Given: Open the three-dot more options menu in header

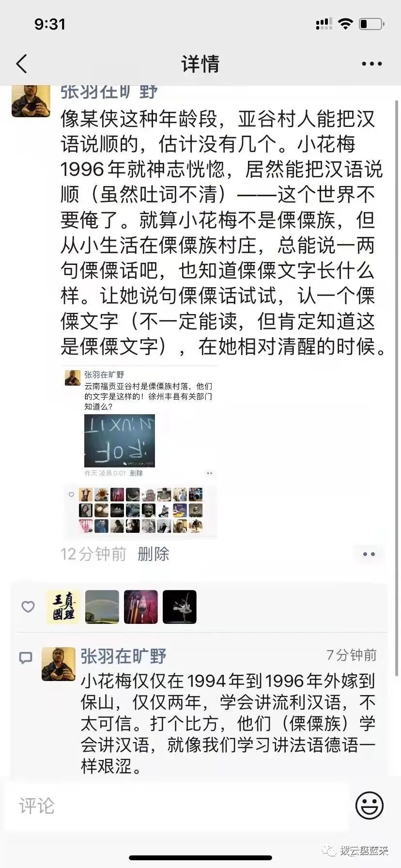Looking at the screenshot, I should pyautogui.click(x=371, y=64).
